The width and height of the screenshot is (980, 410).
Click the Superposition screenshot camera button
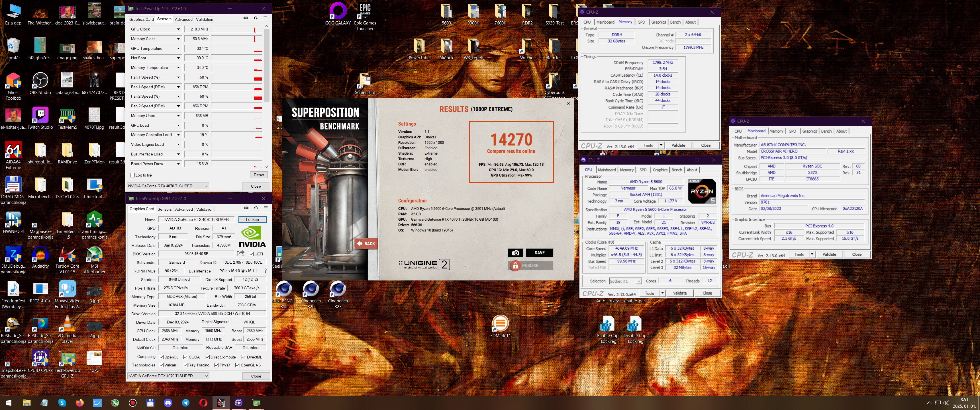pos(515,253)
